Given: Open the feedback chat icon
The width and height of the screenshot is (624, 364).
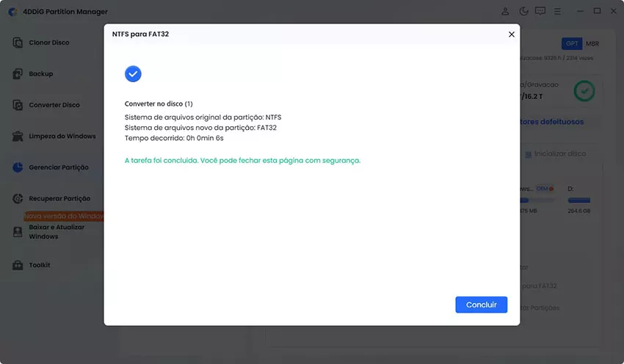Looking at the screenshot, I should tap(540, 11).
